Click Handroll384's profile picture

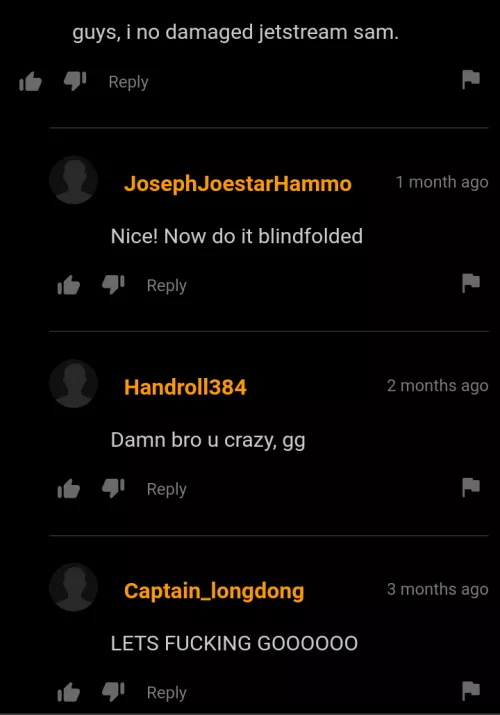73,383
